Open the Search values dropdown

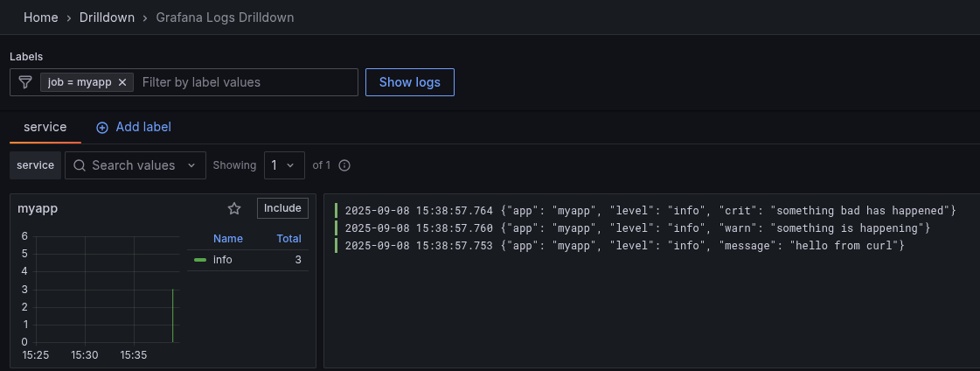(136, 165)
